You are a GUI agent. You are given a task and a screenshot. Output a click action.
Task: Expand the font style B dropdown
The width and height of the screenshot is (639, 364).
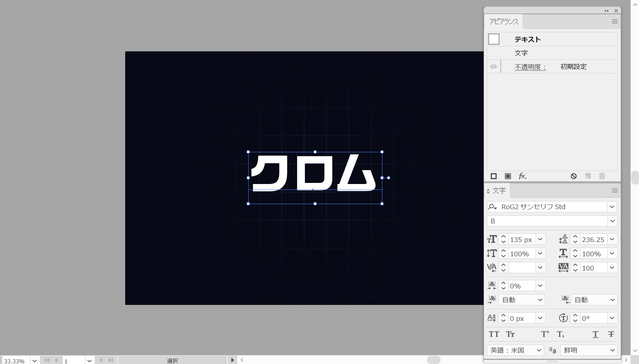[612, 221]
